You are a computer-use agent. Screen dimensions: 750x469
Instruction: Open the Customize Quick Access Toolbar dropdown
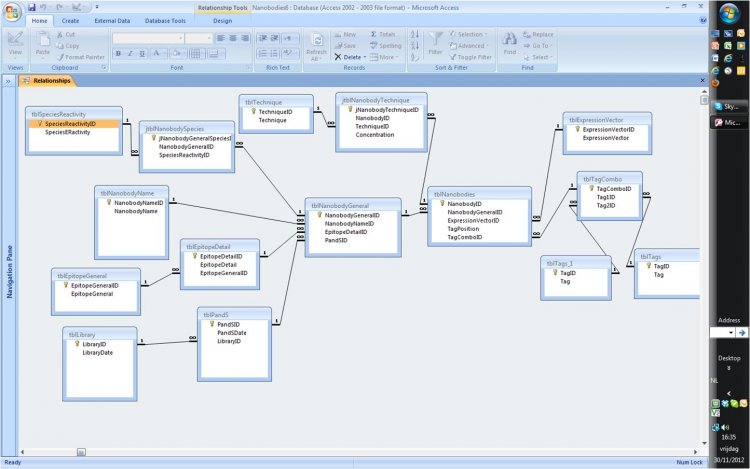97,6
